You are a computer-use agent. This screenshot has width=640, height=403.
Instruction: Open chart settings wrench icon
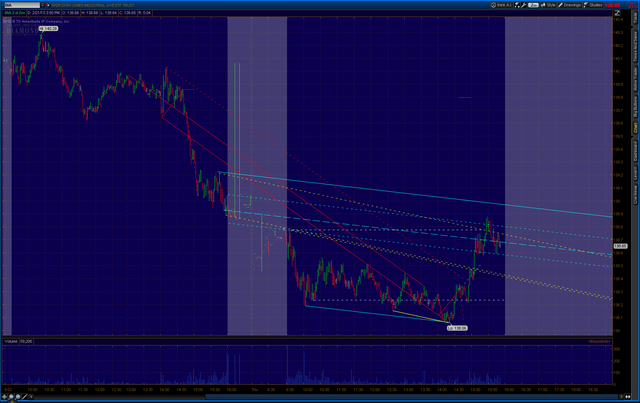pyautogui.click(x=524, y=5)
